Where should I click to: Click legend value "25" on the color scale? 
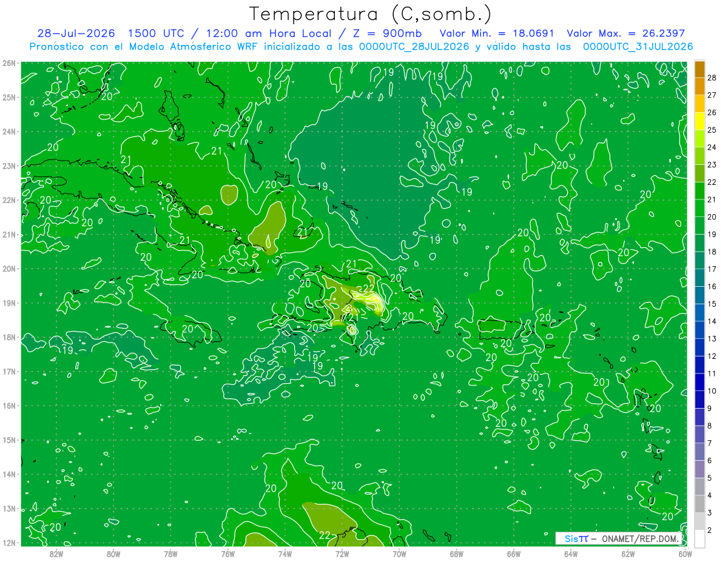(712, 130)
